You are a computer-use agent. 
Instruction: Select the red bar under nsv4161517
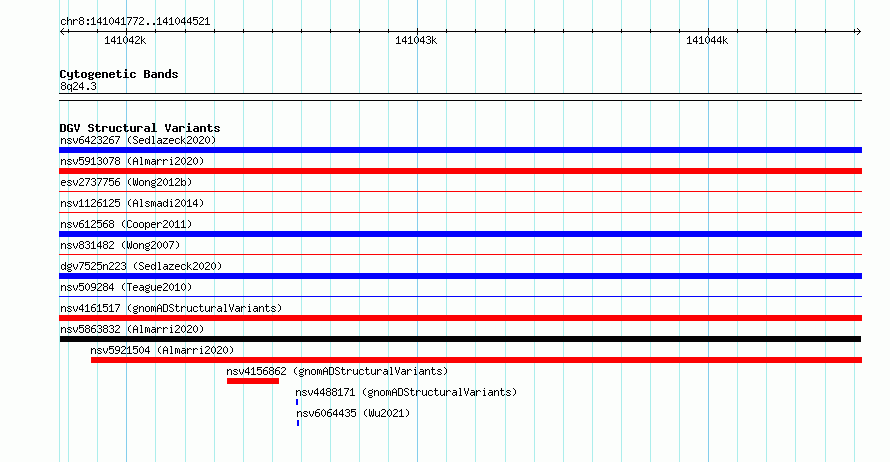point(460,318)
